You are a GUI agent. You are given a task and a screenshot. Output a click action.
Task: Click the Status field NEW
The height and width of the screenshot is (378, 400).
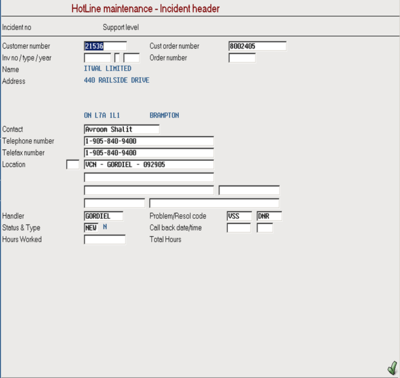(x=91, y=228)
